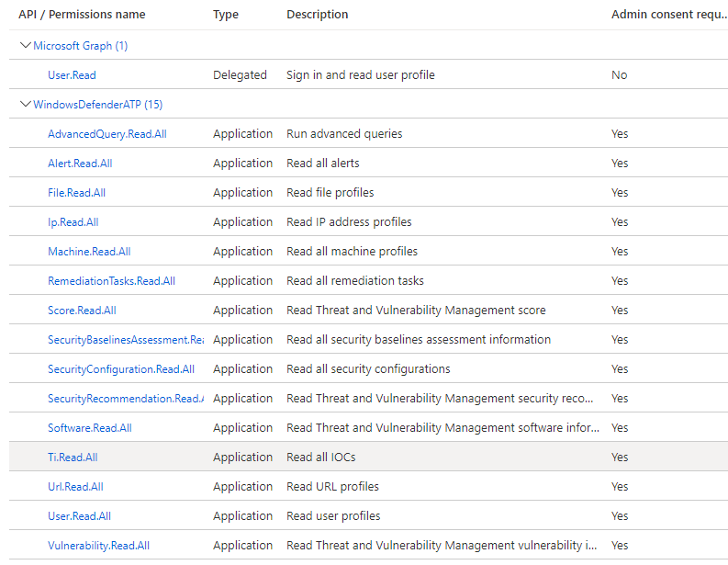Open AdvancedQuery.Read.All permission details

coord(106,134)
